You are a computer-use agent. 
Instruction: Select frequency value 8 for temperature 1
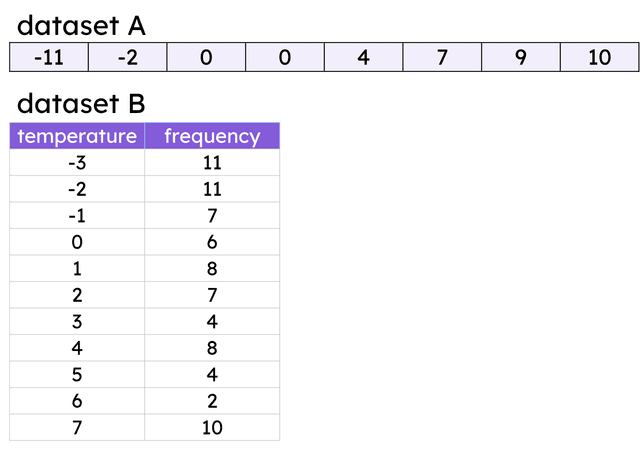pos(212,269)
